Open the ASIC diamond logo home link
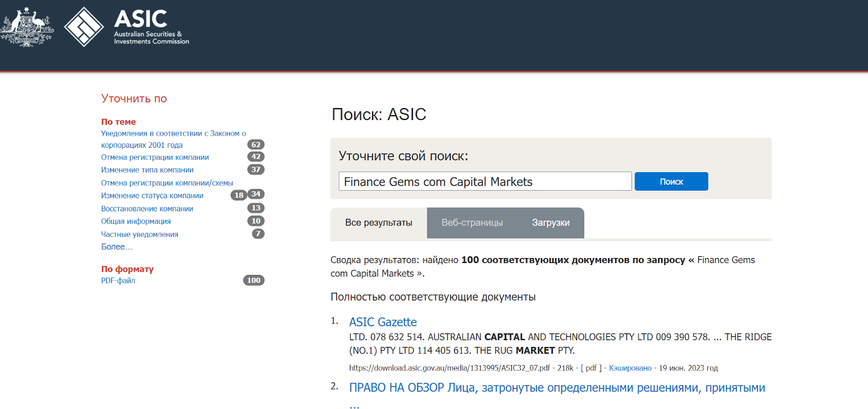The image size is (868, 409). (x=84, y=27)
